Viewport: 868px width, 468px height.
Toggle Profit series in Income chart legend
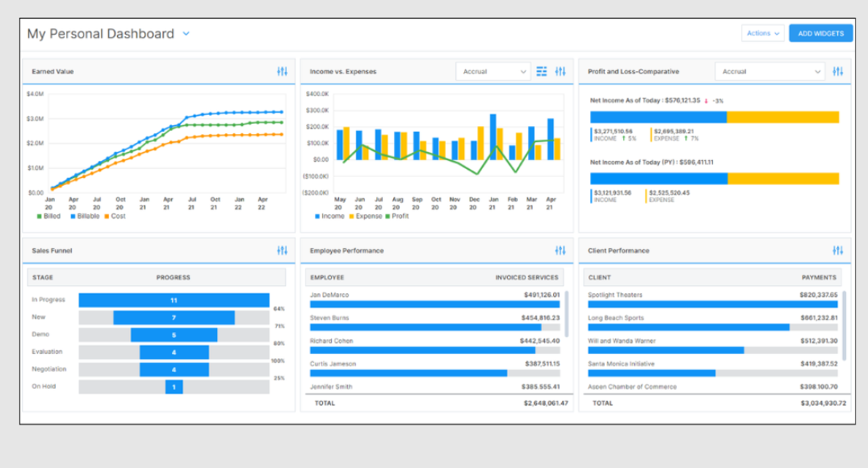coord(396,217)
